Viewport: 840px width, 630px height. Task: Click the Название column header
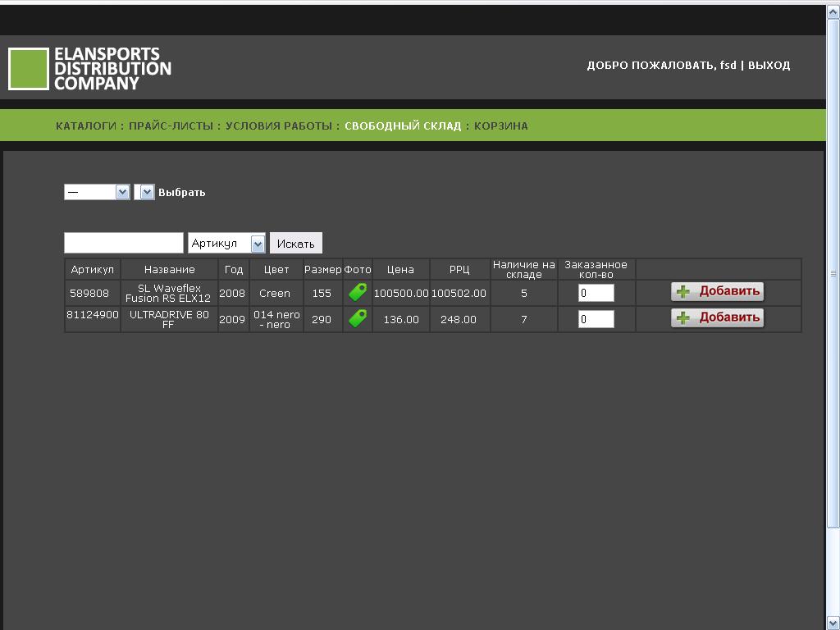pos(169,269)
